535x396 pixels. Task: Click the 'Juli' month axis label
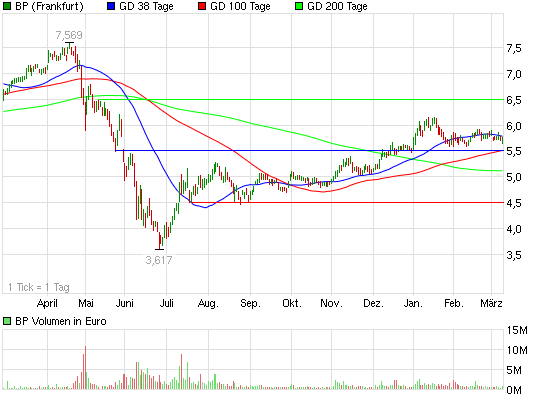click(167, 303)
